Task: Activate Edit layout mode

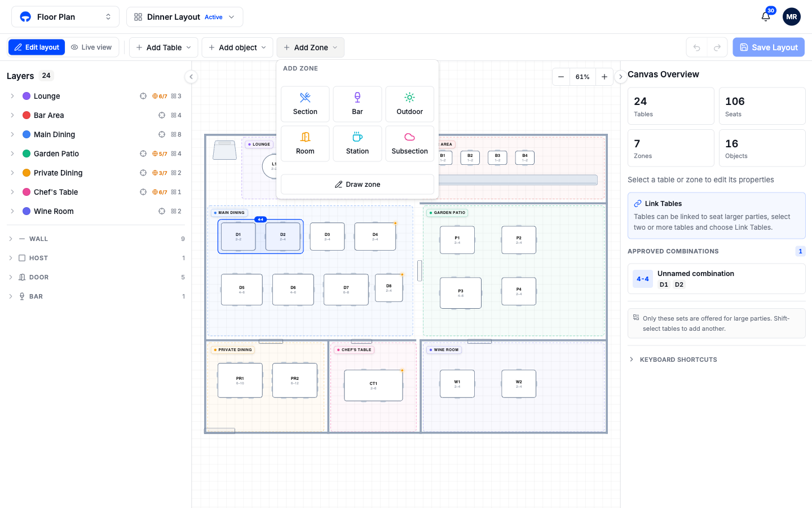Action: 37,47
